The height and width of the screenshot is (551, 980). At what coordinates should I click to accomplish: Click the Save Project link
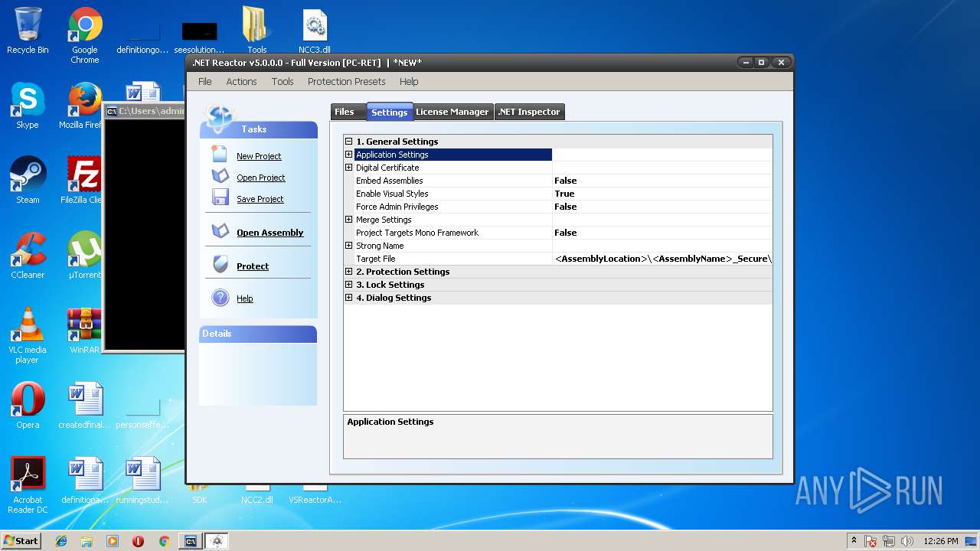[x=260, y=199]
